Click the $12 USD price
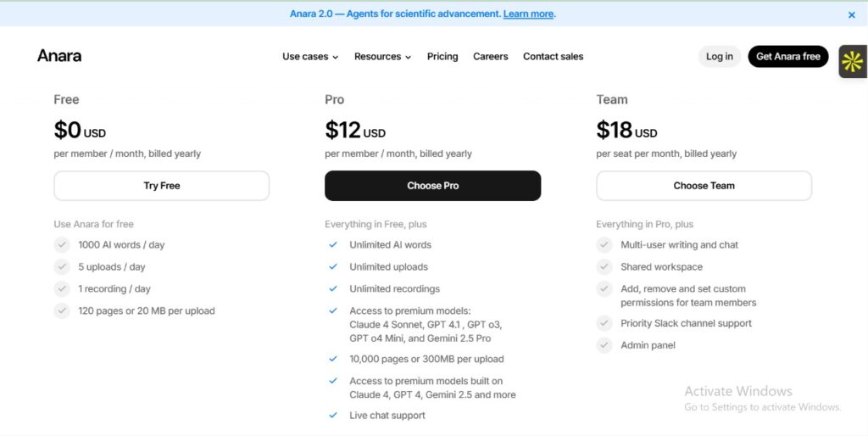This screenshot has width=868, height=436. point(355,130)
